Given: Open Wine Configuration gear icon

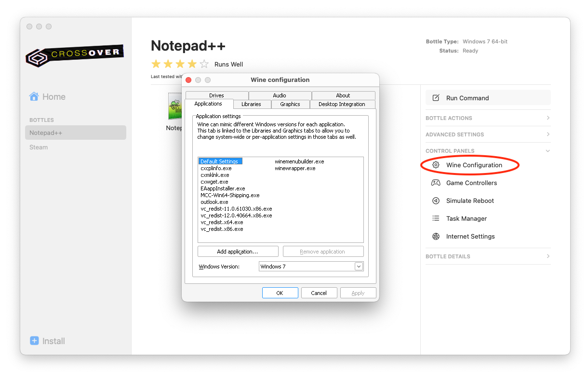Looking at the screenshot, I should 436,165.
